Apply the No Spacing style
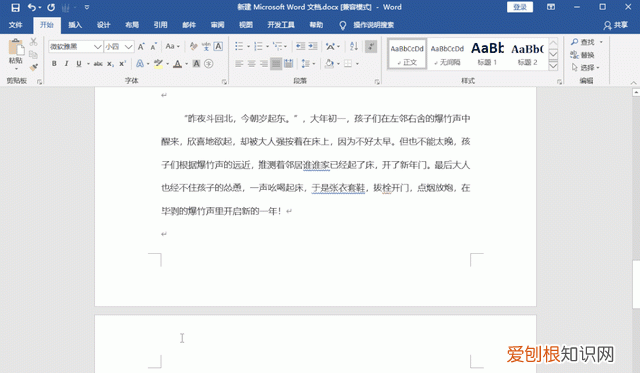 [x=447, y=54]
